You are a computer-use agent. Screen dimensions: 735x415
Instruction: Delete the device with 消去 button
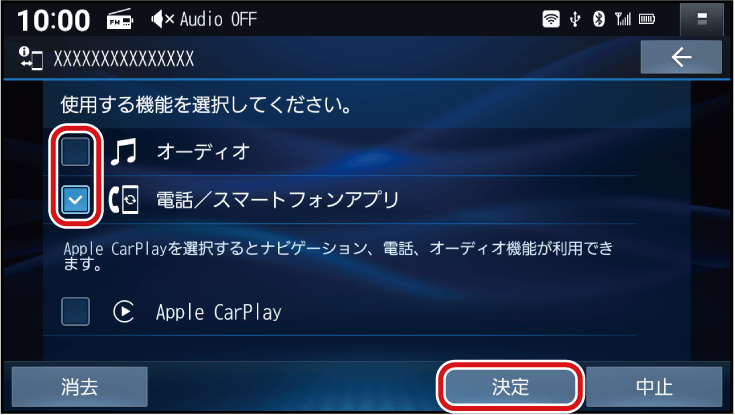80,387
